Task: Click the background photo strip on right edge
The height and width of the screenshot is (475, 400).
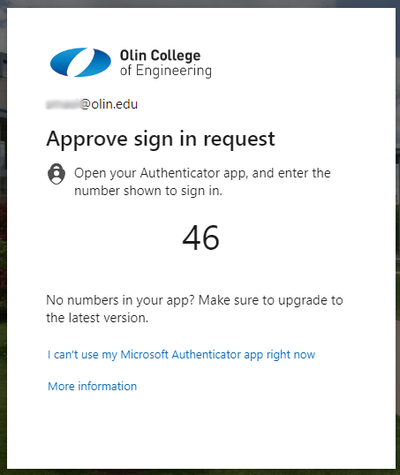Action: click(398, 237)
